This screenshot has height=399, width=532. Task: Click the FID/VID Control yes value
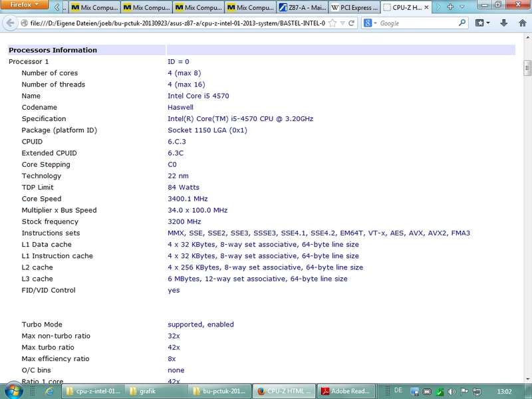174,291
